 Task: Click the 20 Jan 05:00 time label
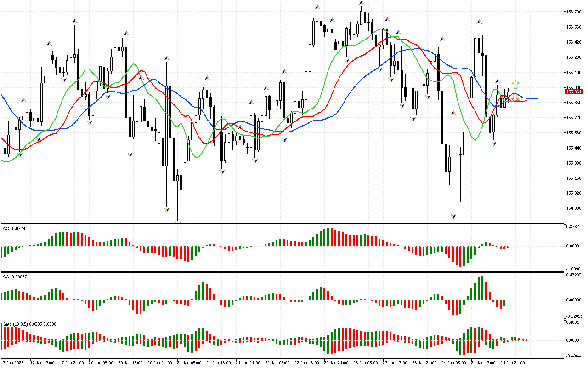(x=100, y=363)
